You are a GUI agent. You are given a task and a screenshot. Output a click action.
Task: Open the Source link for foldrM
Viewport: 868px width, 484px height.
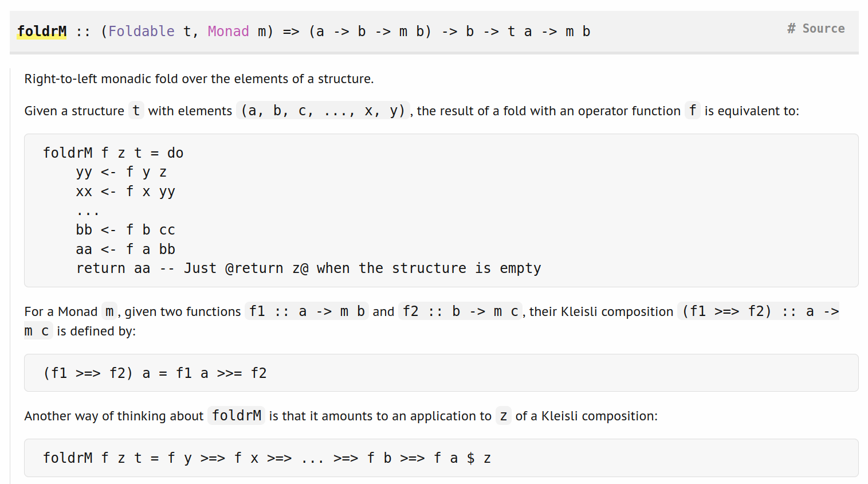click(x=823, y=29)
